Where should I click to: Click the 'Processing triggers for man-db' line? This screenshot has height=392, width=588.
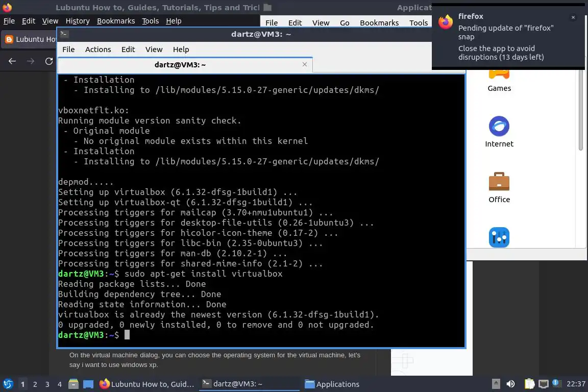click(x=173, y=253)
